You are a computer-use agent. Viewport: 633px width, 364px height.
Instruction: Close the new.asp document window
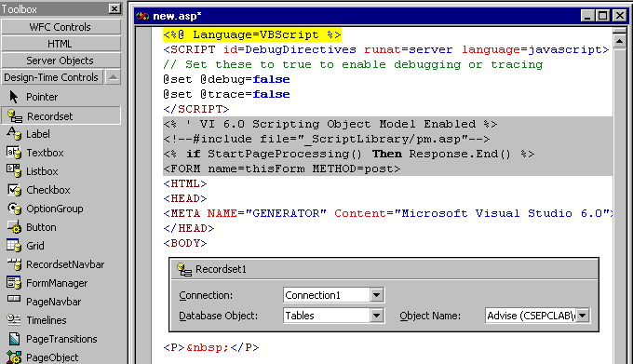[x=620, y=16]
